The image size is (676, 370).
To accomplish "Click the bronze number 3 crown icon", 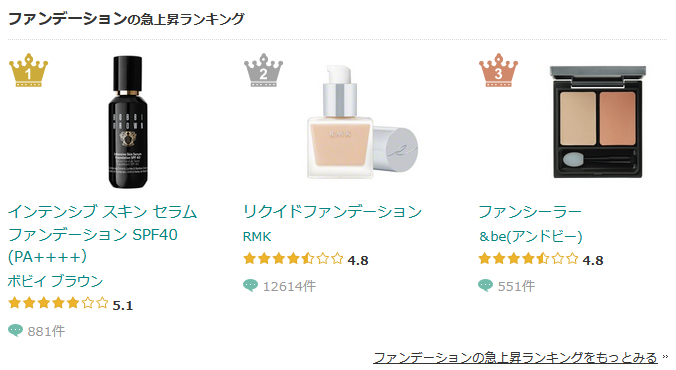I will click(498, 70).
